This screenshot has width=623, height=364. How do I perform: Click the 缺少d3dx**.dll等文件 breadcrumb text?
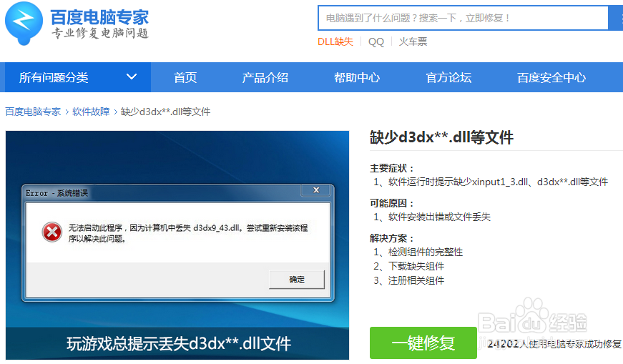165,112
